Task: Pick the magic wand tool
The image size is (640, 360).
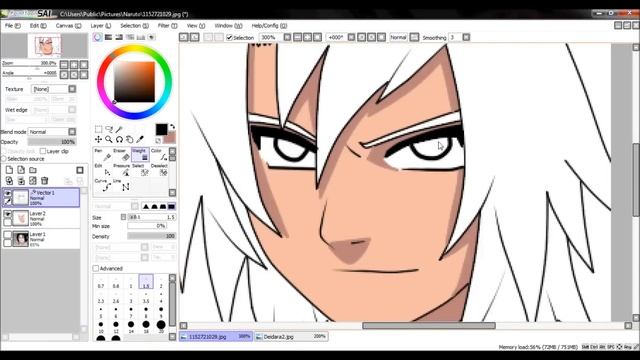Action: pos(119,129)
